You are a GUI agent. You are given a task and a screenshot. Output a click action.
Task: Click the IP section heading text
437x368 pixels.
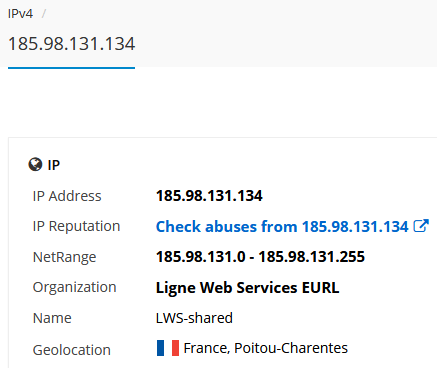point(54,165)
